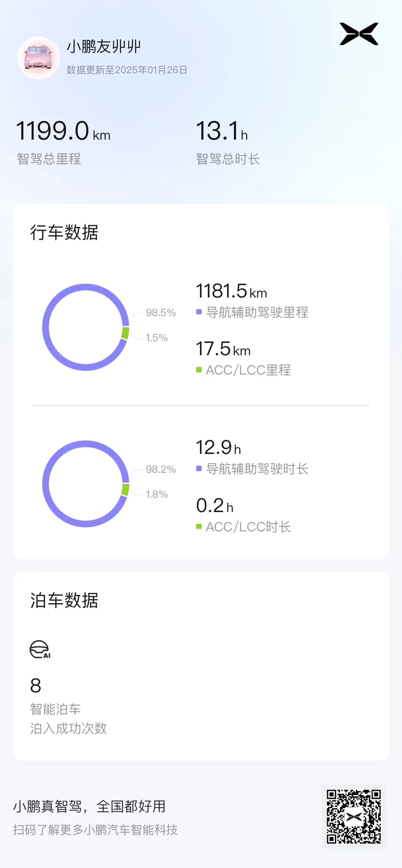Click the 98.5% chart percentage label

tap(161, 313)
